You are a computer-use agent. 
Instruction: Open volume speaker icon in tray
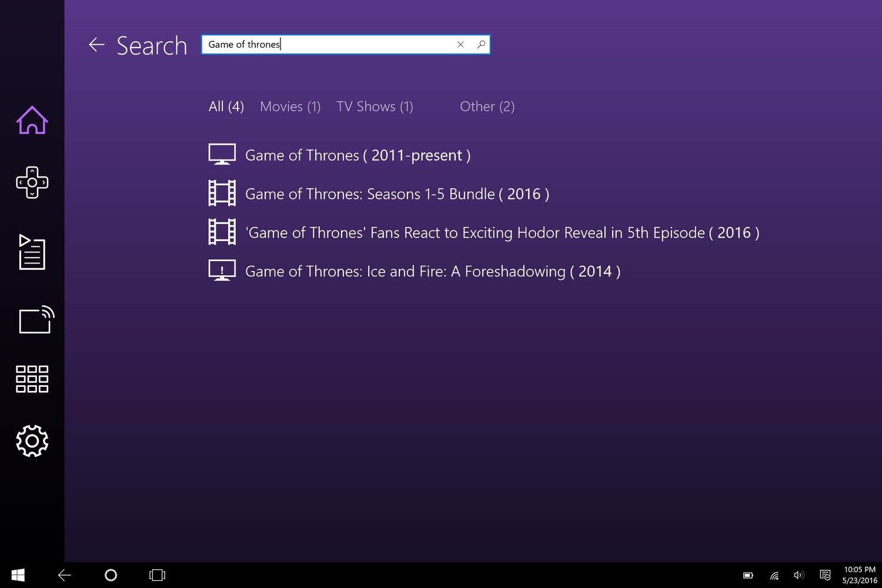[x=799, y=576]
